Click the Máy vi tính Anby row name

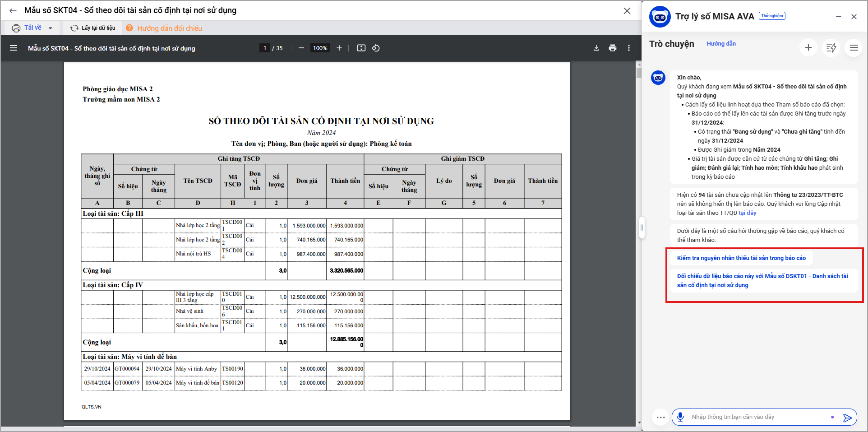coord(197,369)
